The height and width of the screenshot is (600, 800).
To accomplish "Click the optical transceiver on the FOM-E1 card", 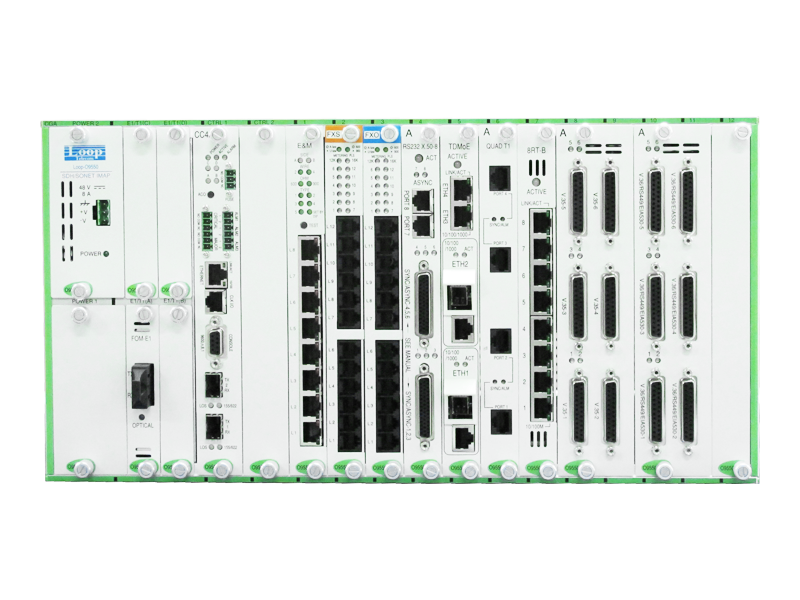I will coord(143,386).
